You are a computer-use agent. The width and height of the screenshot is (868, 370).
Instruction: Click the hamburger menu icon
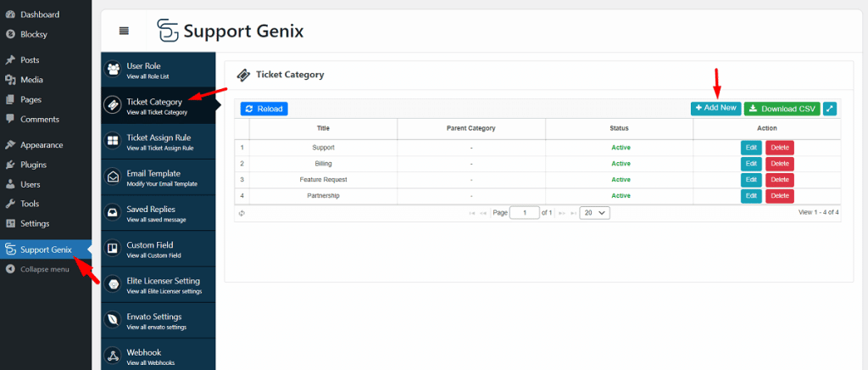(x=124, y=31)
